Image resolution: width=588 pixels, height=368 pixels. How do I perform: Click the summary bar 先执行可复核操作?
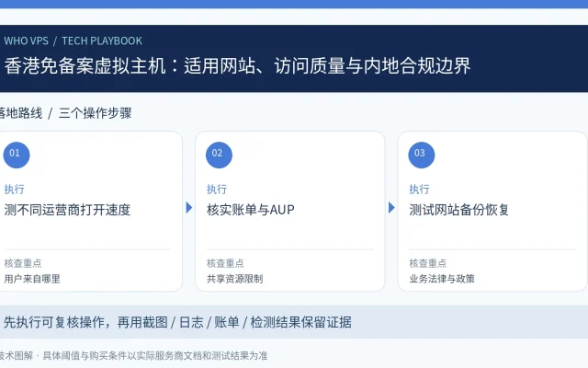pos(294,322)
